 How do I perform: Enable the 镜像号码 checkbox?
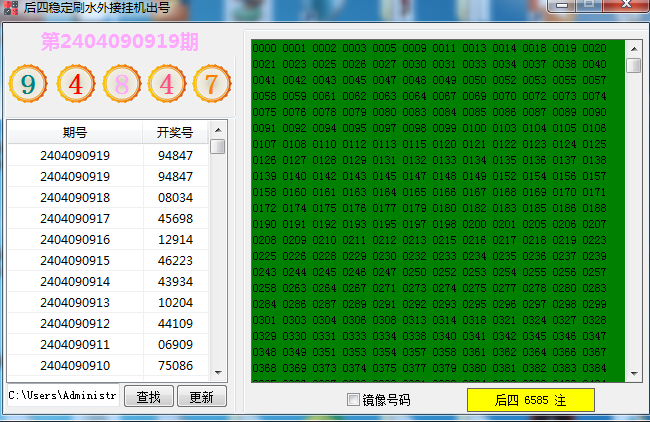pos(352,400)
